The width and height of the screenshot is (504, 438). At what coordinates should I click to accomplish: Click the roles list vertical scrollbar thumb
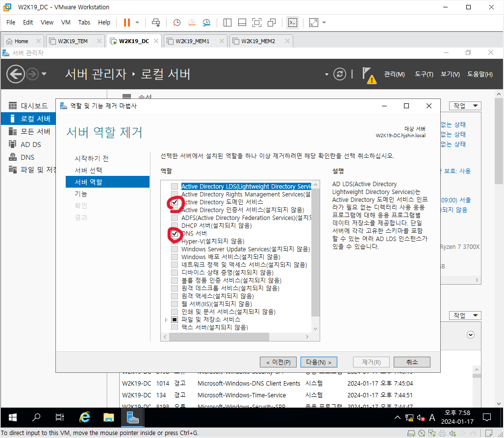pos(315,252)
